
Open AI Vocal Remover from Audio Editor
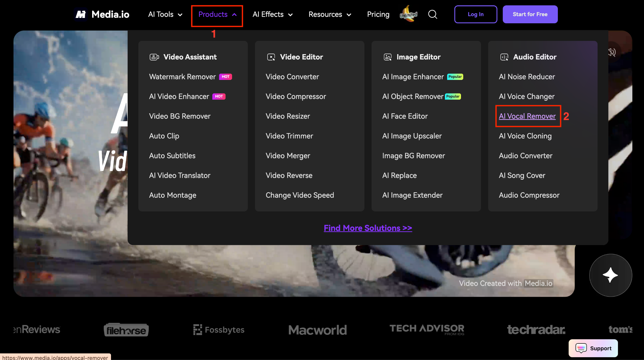(527, 116)
